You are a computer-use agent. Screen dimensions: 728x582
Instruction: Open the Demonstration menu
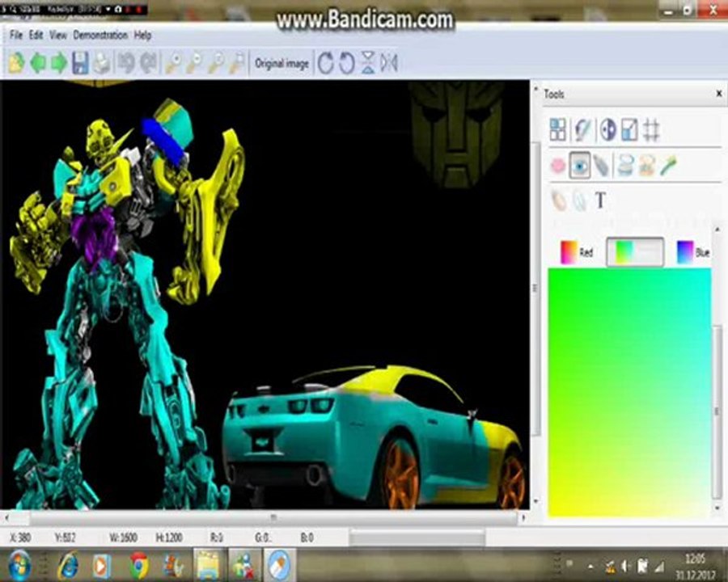click(x=100, y=35)
